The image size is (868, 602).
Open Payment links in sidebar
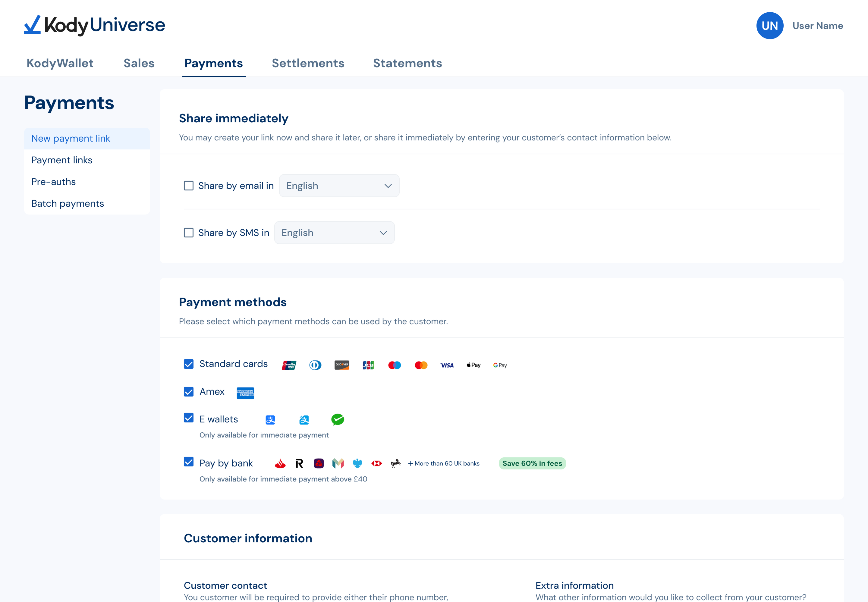[87, 160]
